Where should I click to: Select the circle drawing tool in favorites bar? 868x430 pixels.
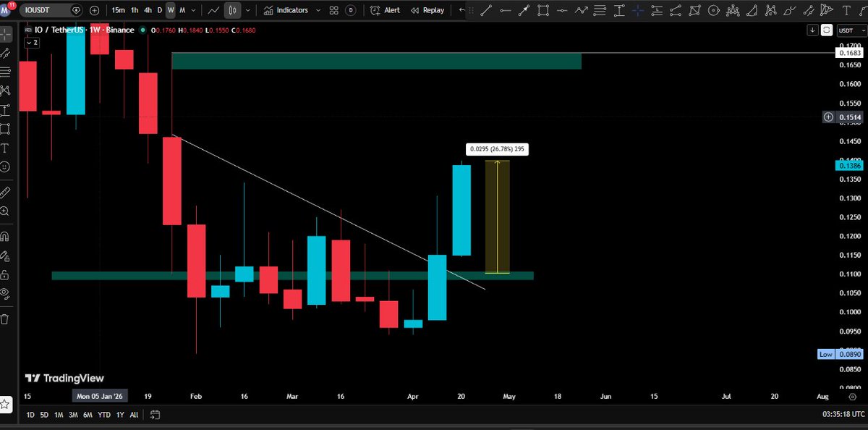point(713,10)
